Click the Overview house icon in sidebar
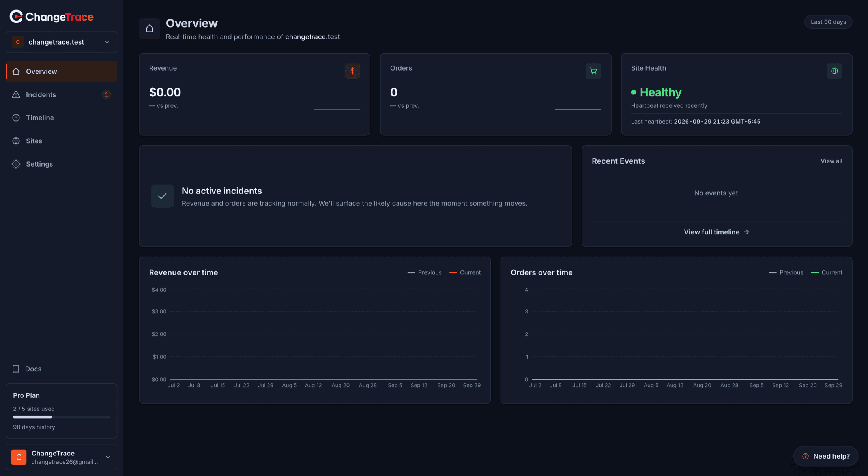This screenshot has width=868, height=476. 16,71
